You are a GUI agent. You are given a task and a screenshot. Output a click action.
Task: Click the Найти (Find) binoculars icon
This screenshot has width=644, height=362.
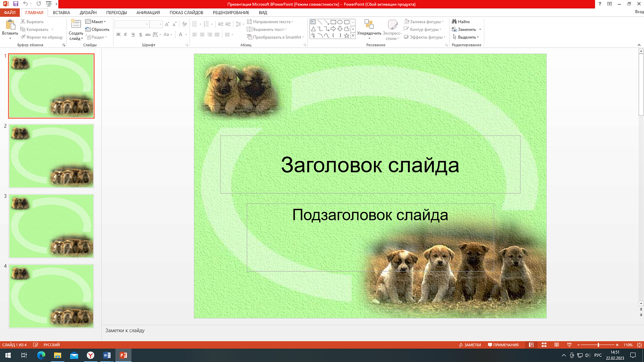tap(454, 22)
